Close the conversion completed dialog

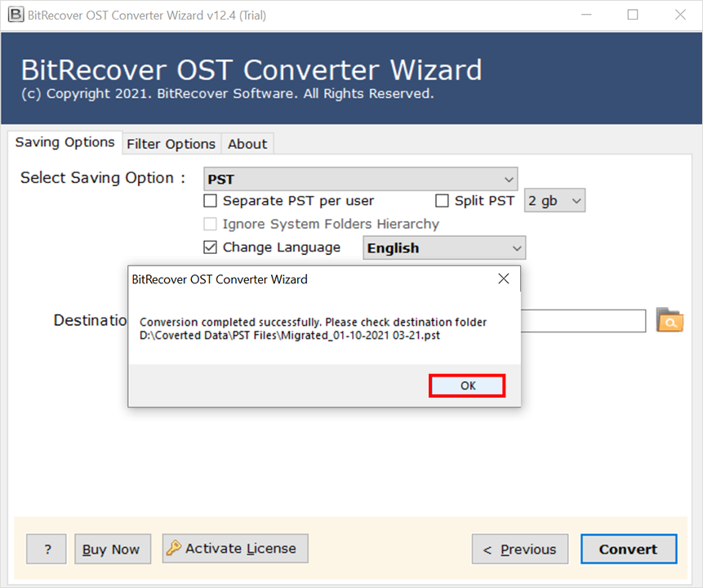504,279
